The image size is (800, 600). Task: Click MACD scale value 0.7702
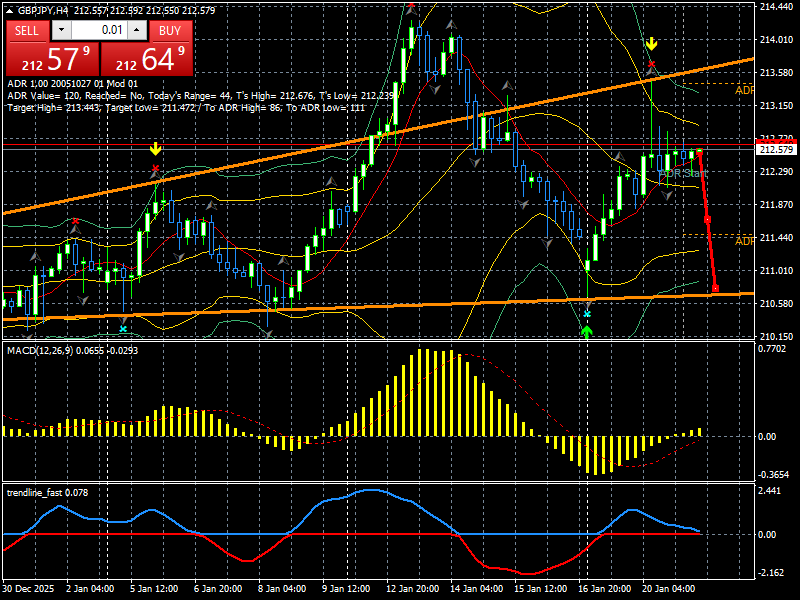[773, 349]
